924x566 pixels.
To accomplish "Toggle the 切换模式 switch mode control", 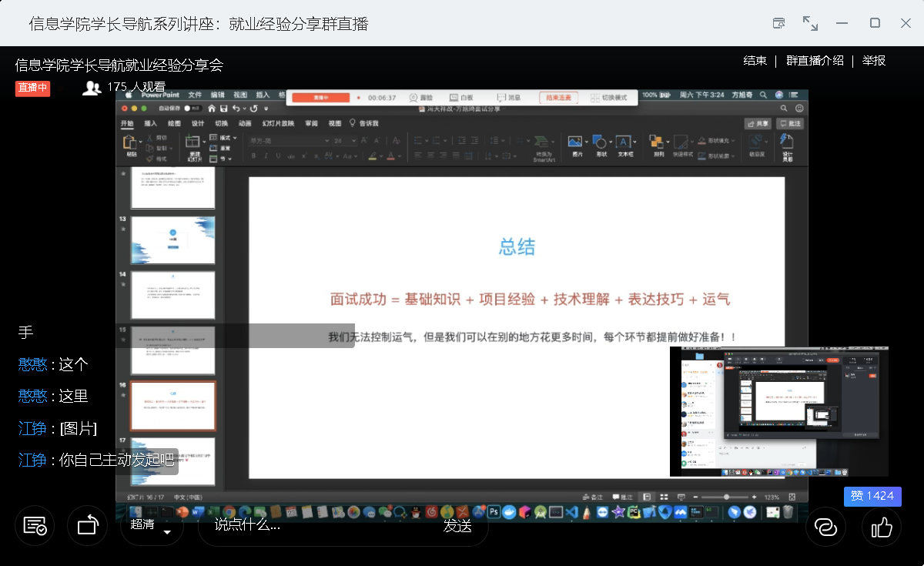I will 608,98.
